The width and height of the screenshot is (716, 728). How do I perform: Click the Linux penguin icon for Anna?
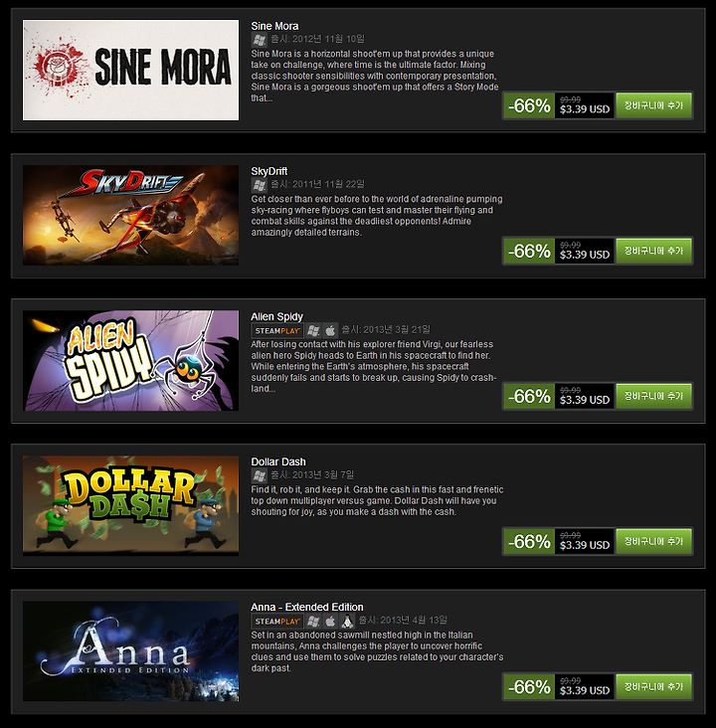347,621
